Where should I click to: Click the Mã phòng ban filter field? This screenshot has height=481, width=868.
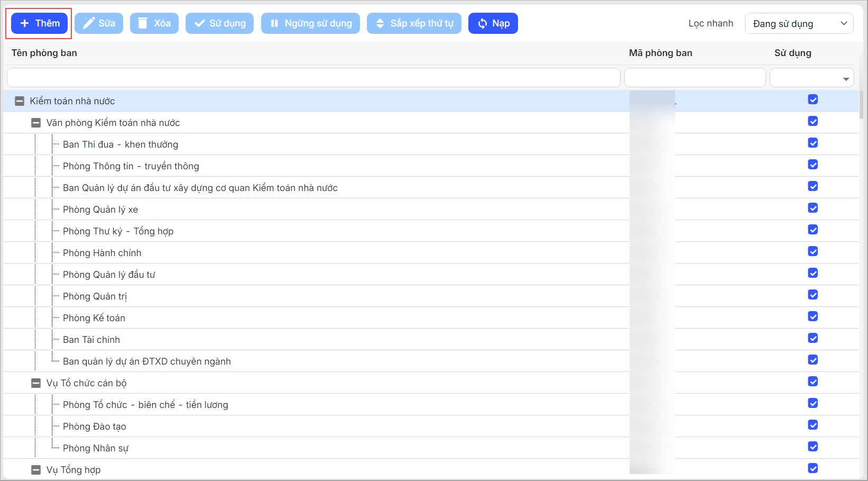(695, 78)
